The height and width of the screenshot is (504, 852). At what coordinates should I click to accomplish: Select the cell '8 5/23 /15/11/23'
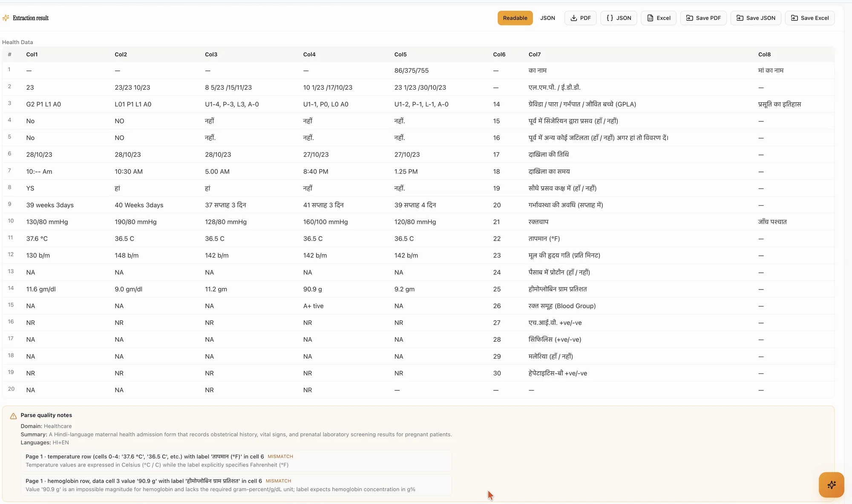228,88
